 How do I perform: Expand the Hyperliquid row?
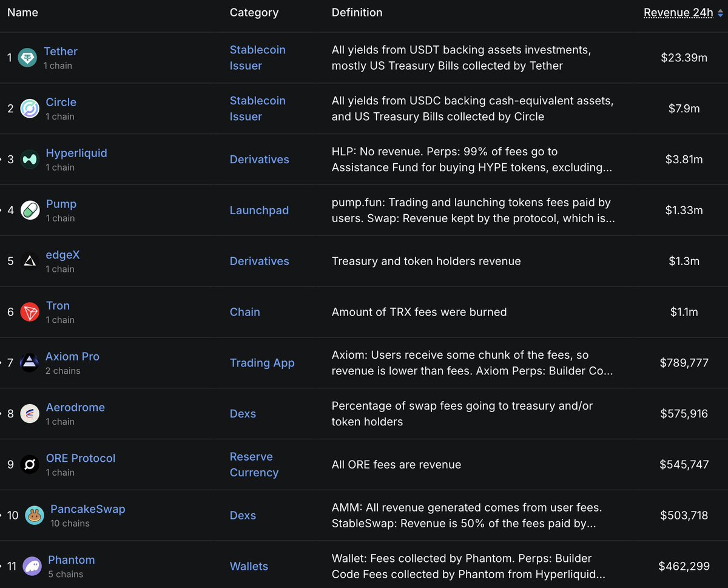(2, 160)
